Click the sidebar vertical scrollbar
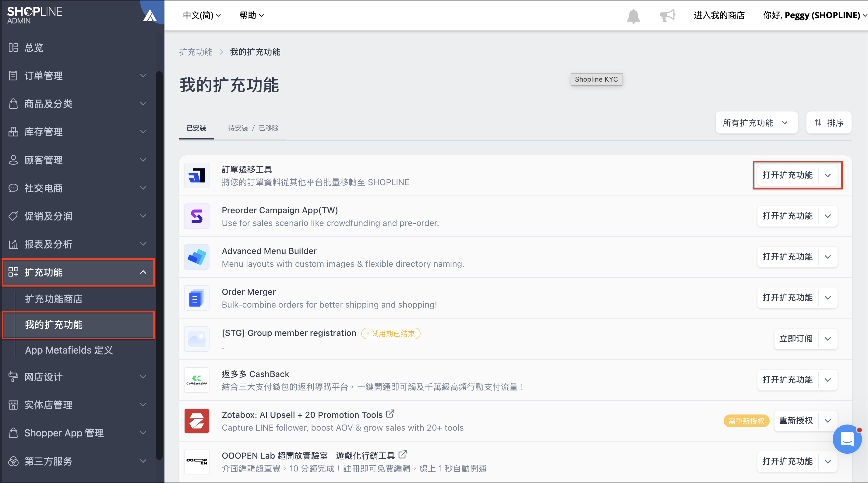868x483 pixels. (x=159, y=265)
